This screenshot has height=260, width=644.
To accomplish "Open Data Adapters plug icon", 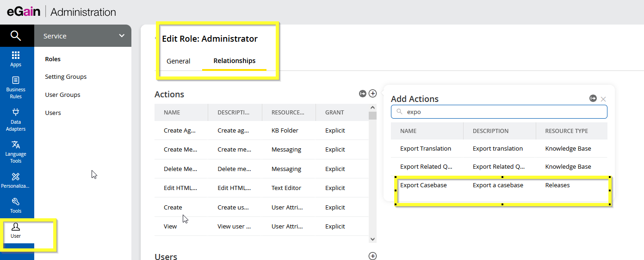I will tap(16, 119).
